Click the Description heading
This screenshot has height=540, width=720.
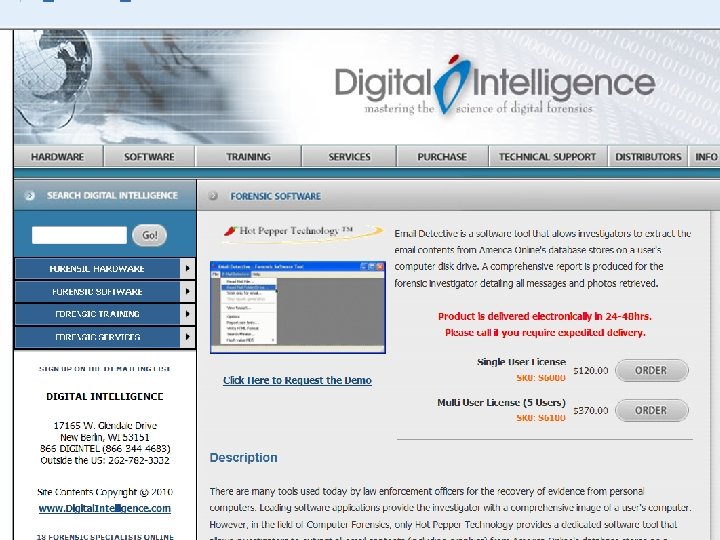[x=243, y=458]
